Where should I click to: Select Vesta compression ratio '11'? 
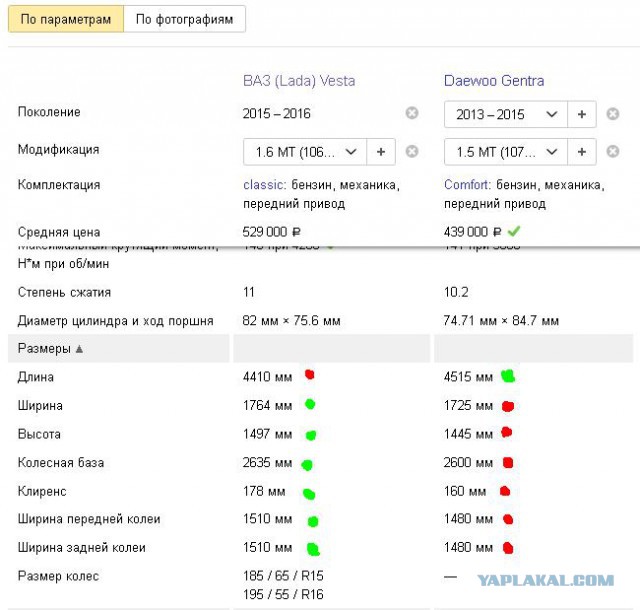click(x=249, y=292)
